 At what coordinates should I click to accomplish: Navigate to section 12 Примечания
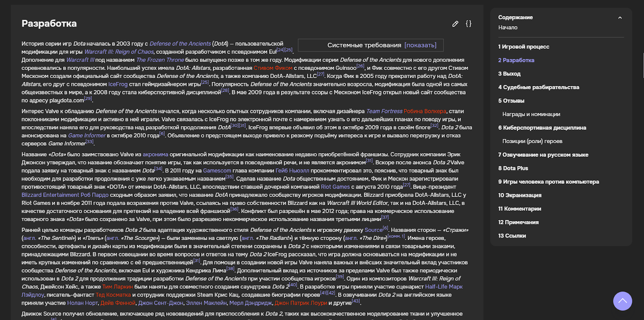click(x=518, y=222)
